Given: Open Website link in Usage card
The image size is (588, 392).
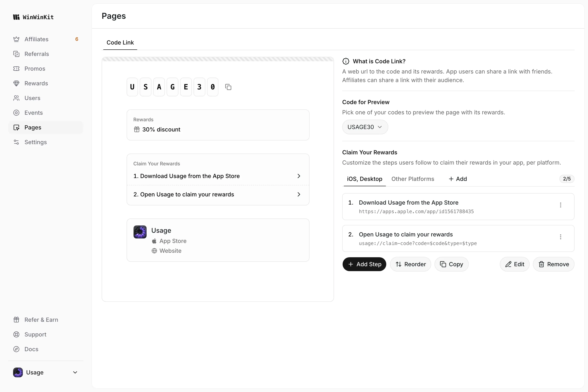Looking at the screenshot, I should point(167,251).
